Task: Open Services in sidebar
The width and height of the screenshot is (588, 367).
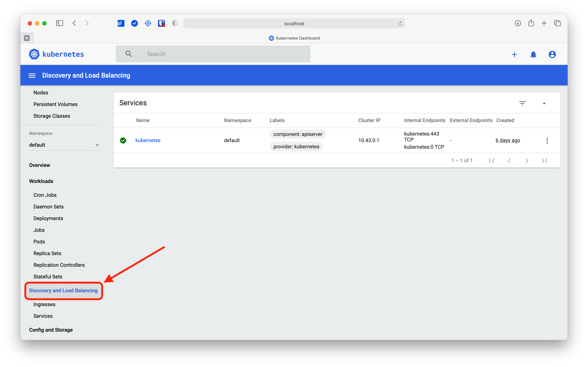Action: [x=43, y=316]
